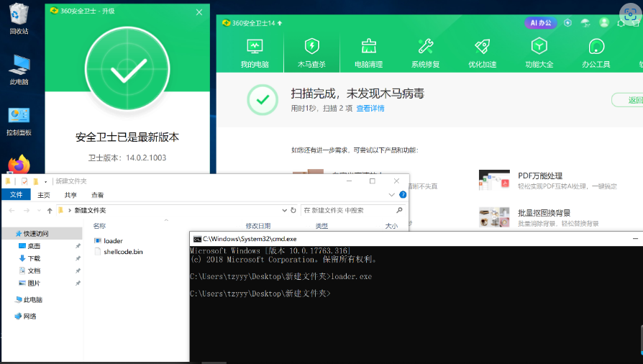Select the 木马查杀 shield tab

(x=311, y=53)
